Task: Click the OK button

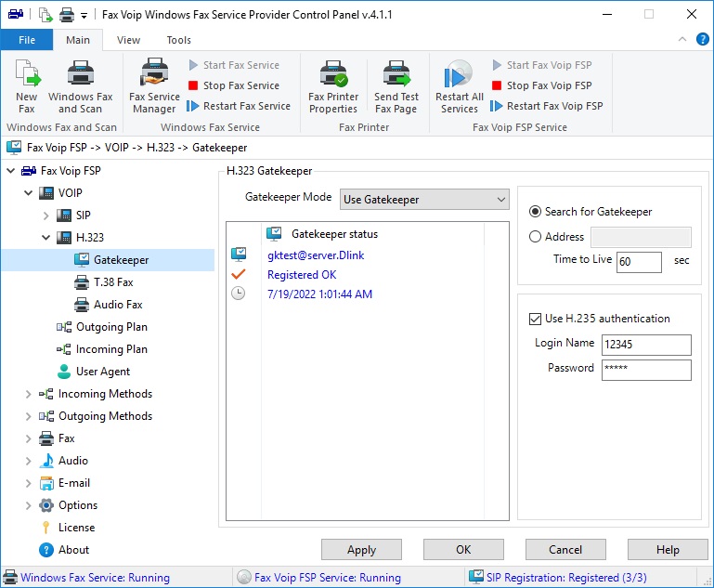Action: click(x=463, y=550)
